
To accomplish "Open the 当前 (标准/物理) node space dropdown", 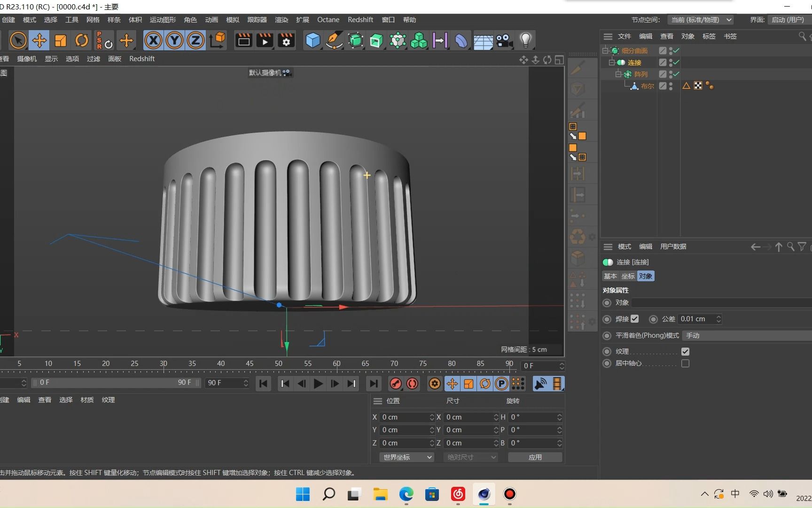I will pos(701,20).
